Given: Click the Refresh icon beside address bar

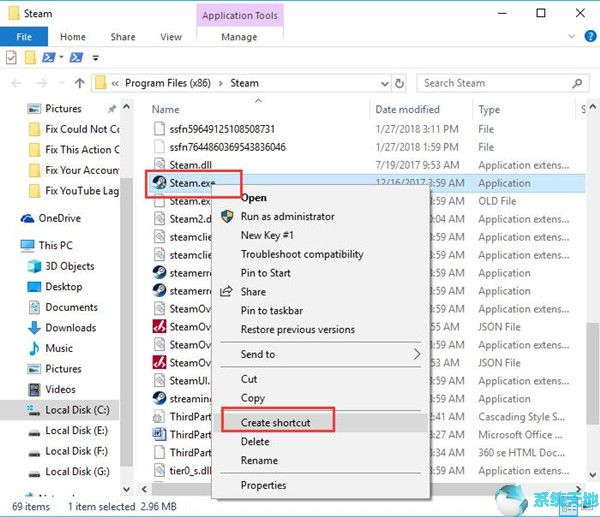Looking at the screenshot, I should [399, 83].
